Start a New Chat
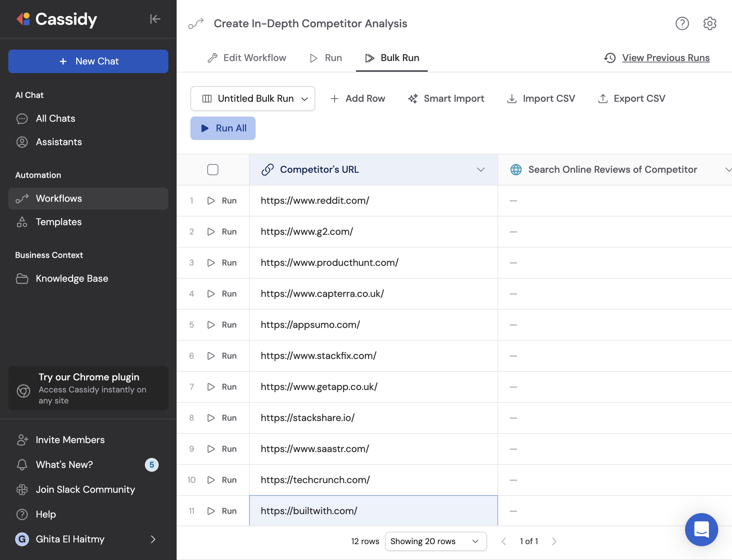 88,61
